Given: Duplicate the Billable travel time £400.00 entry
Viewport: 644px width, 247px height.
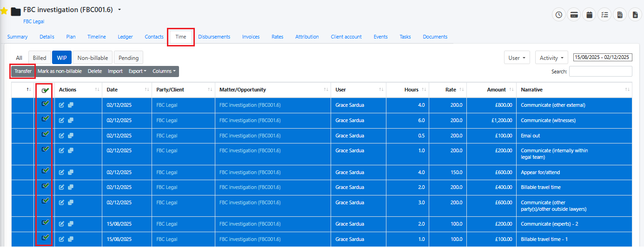Looking at the screenshot, I should [x=71, y=187].
